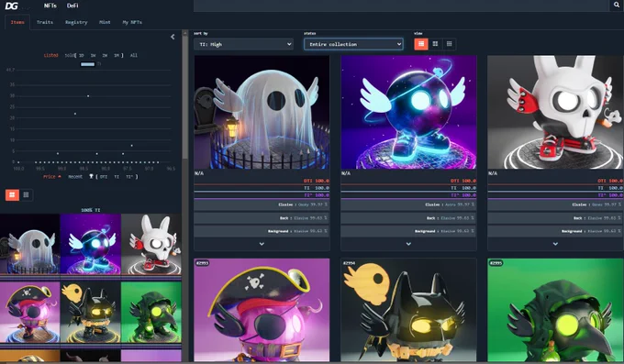
Task: Click the pirate card ID badge
Action: [x=202, y=263]
